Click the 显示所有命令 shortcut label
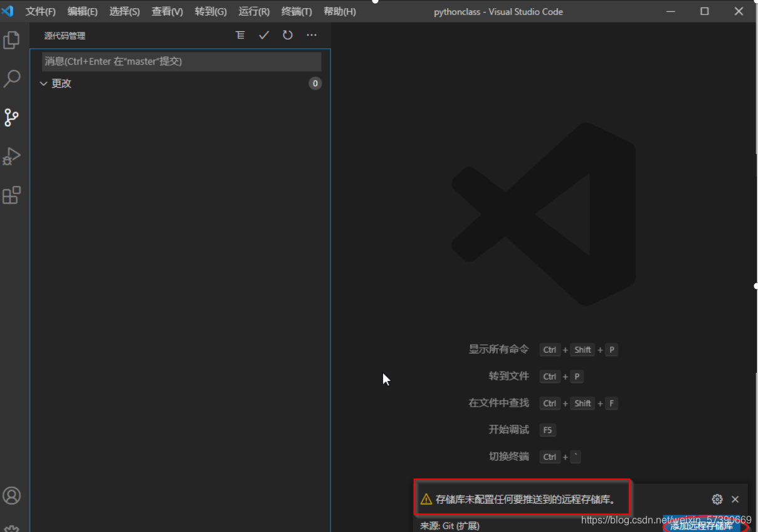Image resolution: width=758 pixels, height=532 pixels. click(499, 349)
